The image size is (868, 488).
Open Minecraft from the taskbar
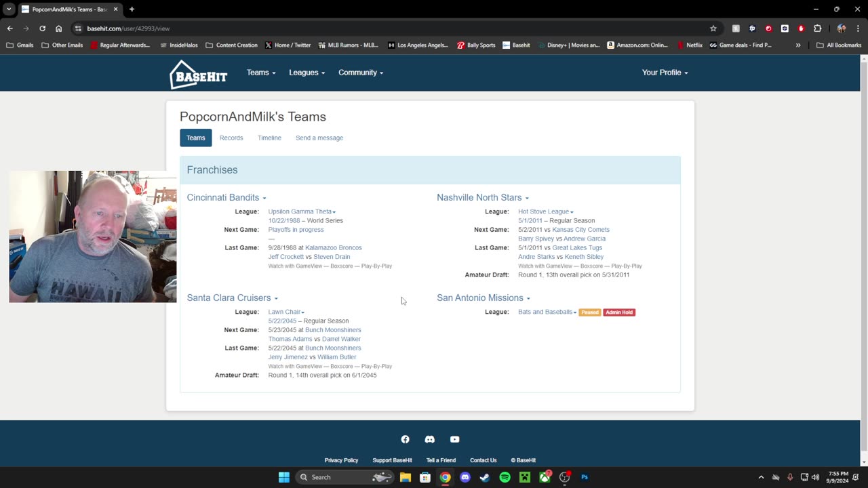tap(525, 477)
